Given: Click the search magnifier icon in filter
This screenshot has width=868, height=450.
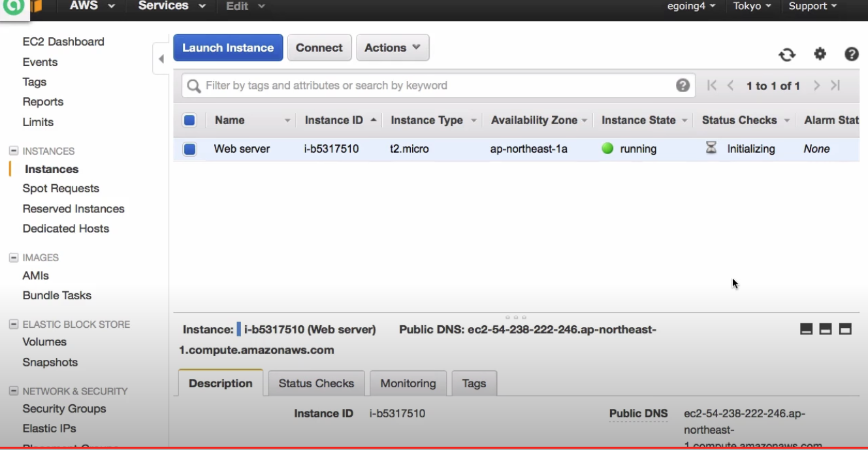Looking at the screenshot, I should pos(193,86).
